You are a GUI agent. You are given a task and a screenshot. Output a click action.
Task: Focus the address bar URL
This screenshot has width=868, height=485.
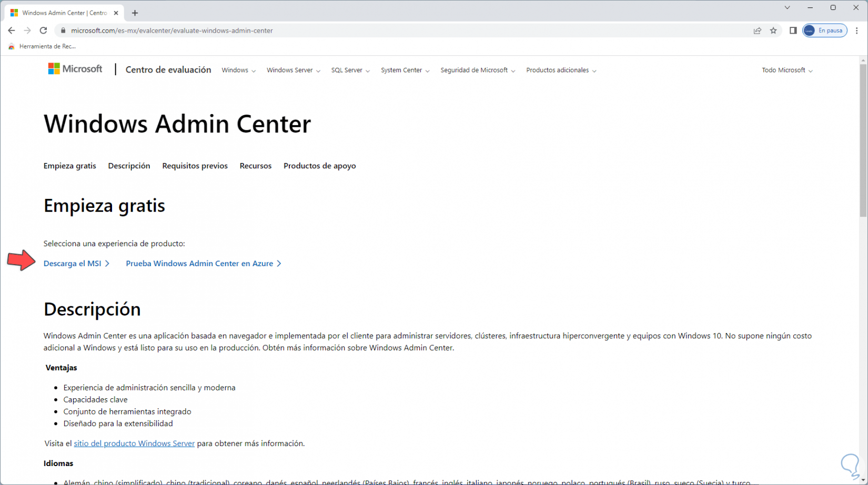pyautogui.click(x=172, y=31)
